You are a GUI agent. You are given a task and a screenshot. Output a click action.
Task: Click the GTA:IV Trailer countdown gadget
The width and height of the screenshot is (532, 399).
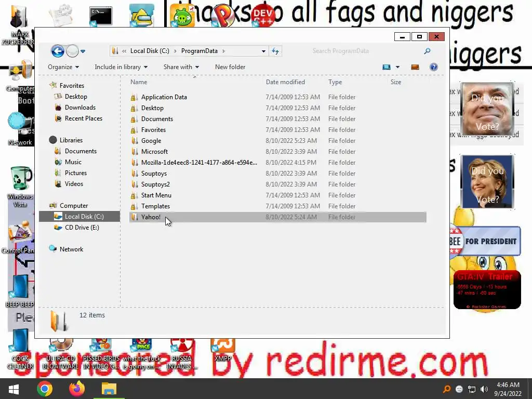click(x=487, y=289)
